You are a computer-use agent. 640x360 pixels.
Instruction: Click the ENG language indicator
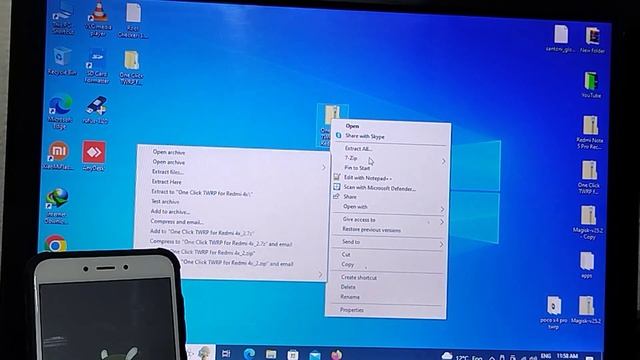[x=545, y=356]
